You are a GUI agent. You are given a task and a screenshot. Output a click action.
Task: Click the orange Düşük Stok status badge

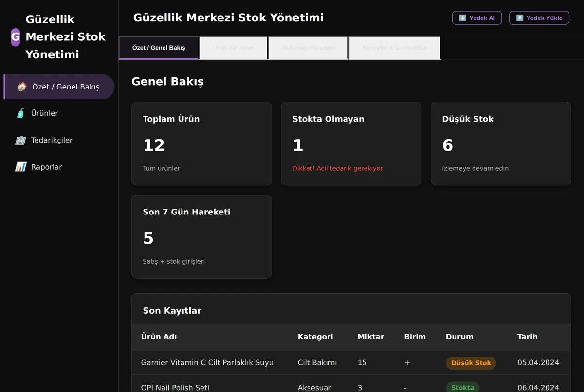(x=471, y=363)
